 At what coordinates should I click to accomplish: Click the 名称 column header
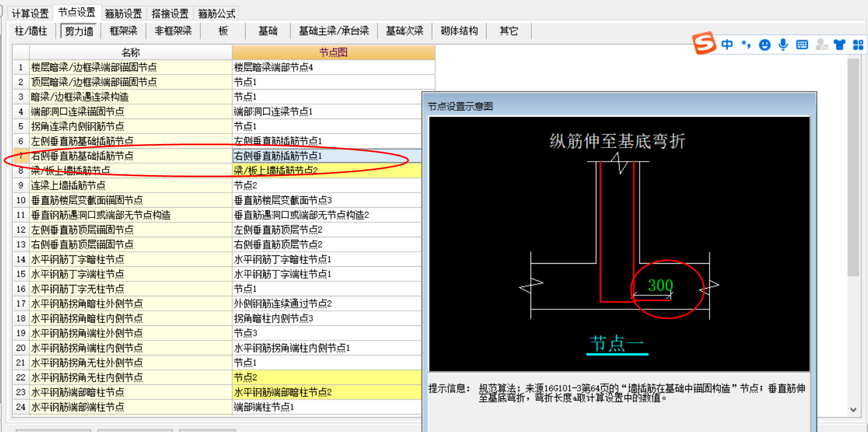131,52
